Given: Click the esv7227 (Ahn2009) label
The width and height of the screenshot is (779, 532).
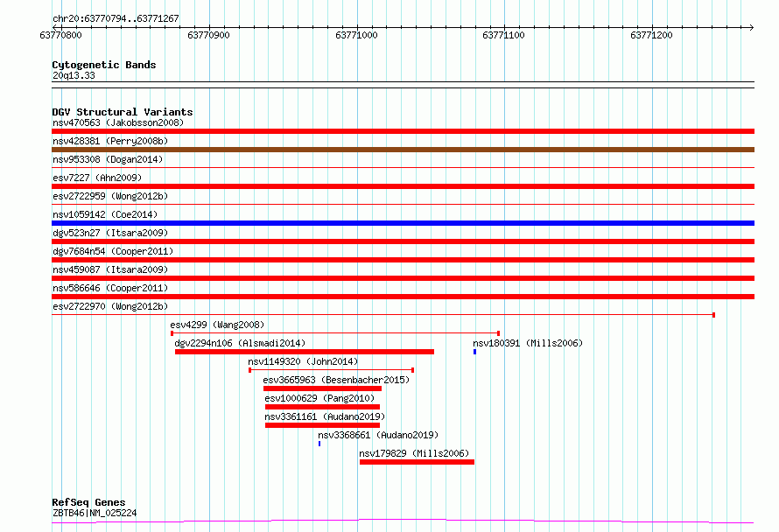Looking at the screenshot, I should 97,178.
